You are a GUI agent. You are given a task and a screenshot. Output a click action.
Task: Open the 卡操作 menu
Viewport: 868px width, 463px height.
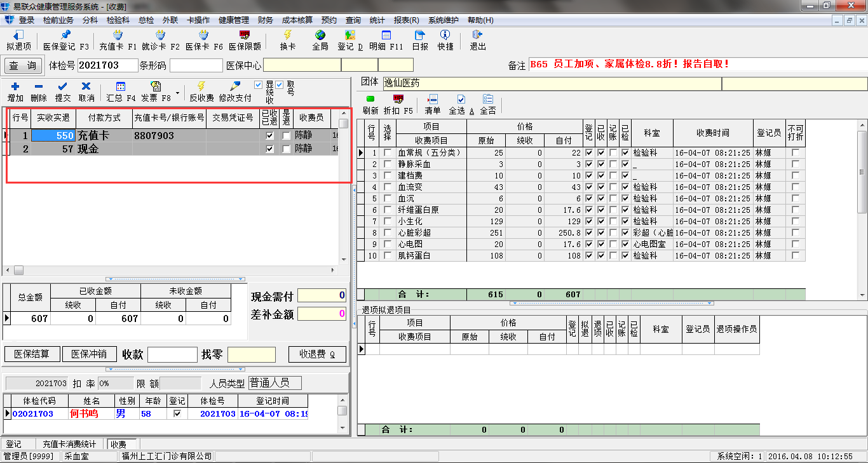click(x=198, y=20)
